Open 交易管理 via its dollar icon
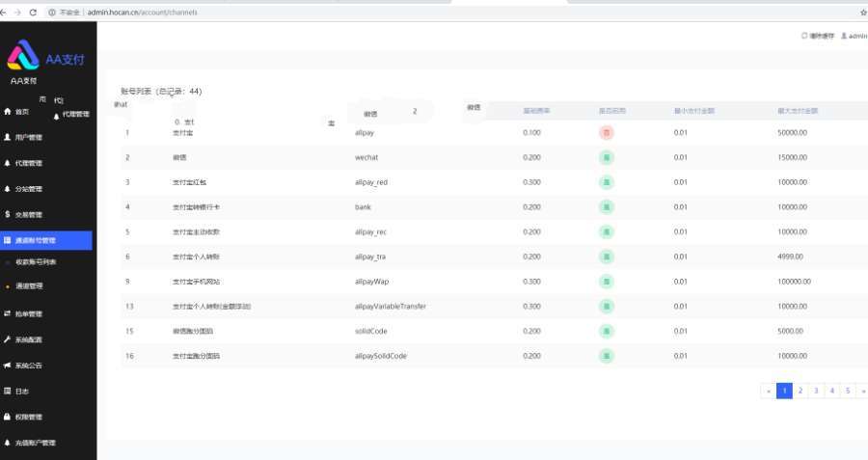Screen dimensions: 868x460 click(8, 214)
